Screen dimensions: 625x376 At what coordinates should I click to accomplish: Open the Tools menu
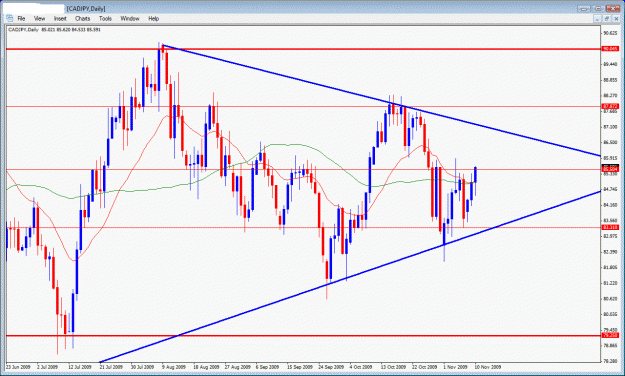point(105,18)
